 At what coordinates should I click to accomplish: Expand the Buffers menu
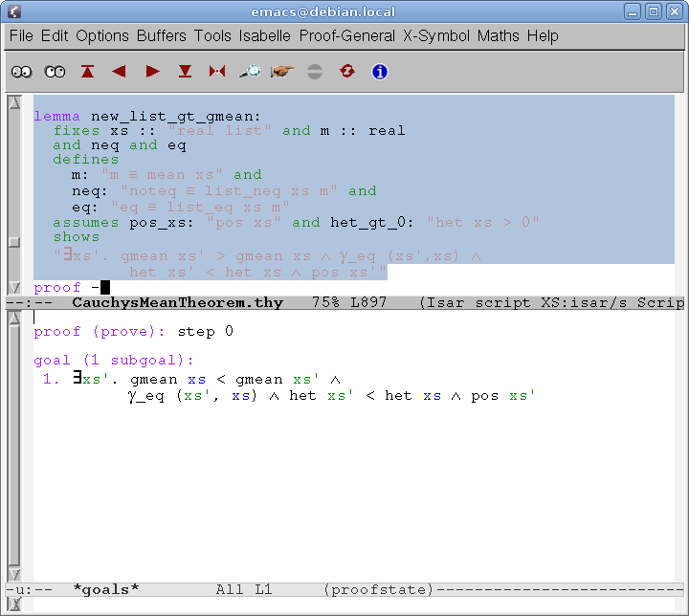pyautogui.click(x=162, y=36)
